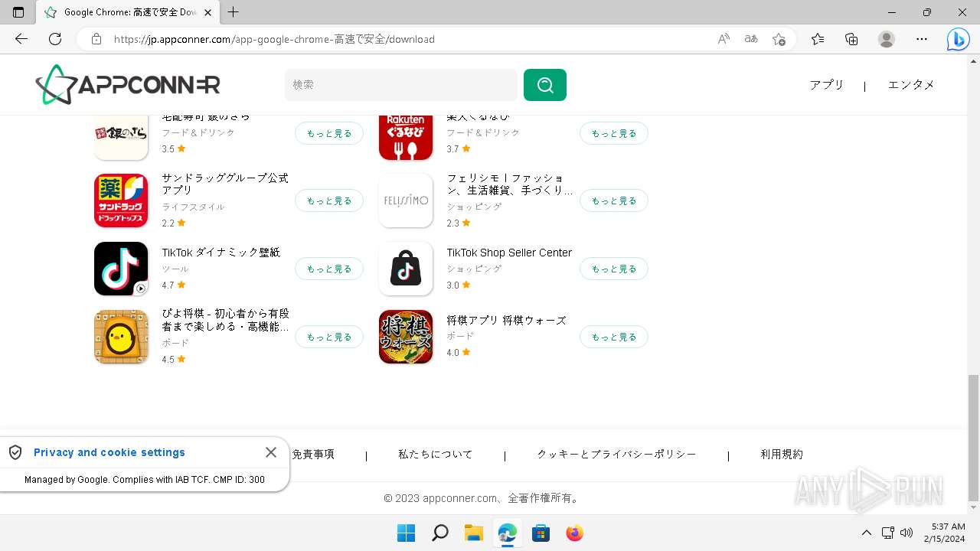Click the website search input field

pos(401,85)
